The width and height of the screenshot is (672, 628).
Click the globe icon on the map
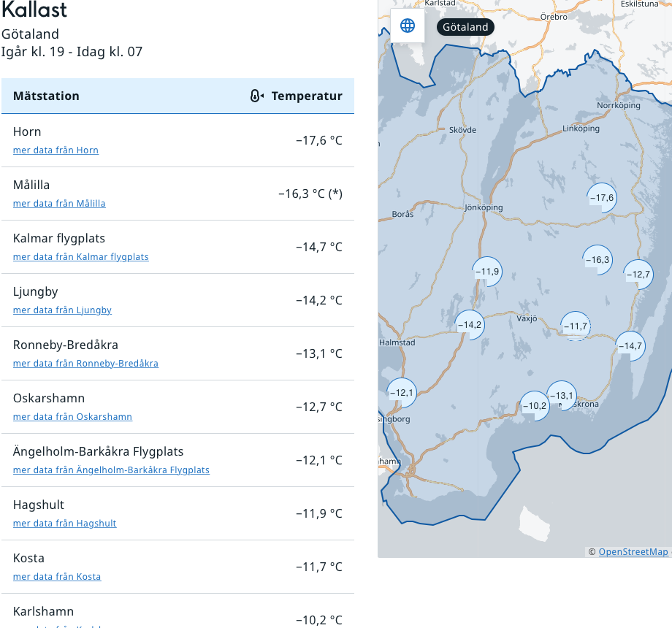pyautogui.click(x=408, y=26)
